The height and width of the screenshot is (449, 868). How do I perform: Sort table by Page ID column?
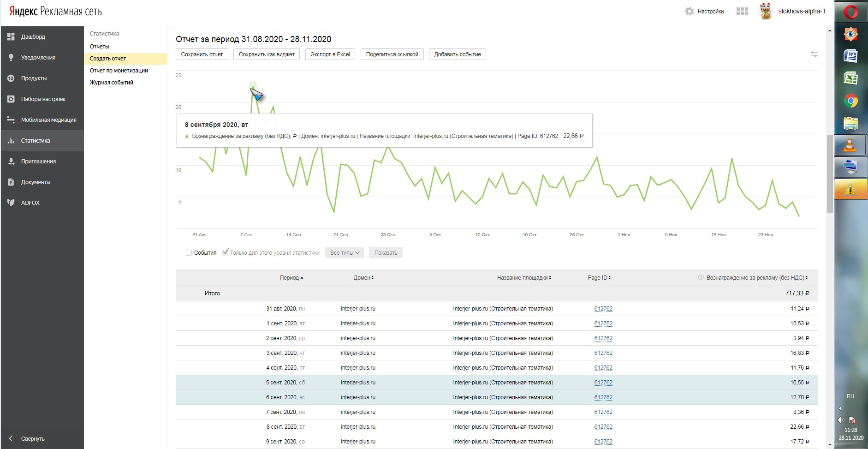[x=599, y=278]
